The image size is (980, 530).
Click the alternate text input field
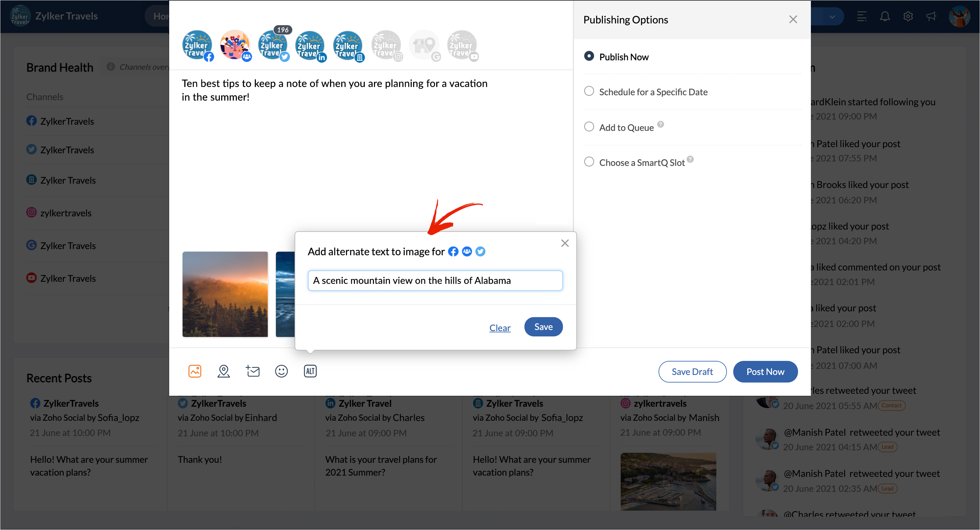pyautogui.click(x=435, y=281)
